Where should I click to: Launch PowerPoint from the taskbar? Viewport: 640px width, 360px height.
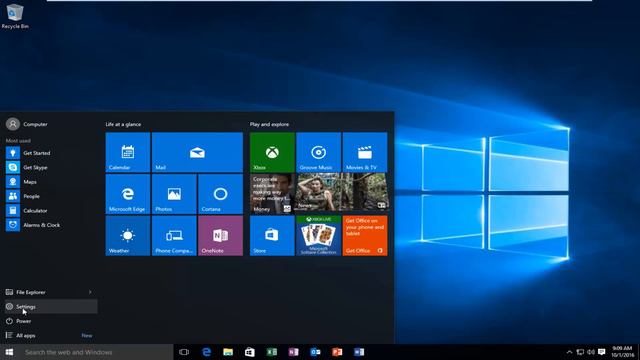click(337, 352)
